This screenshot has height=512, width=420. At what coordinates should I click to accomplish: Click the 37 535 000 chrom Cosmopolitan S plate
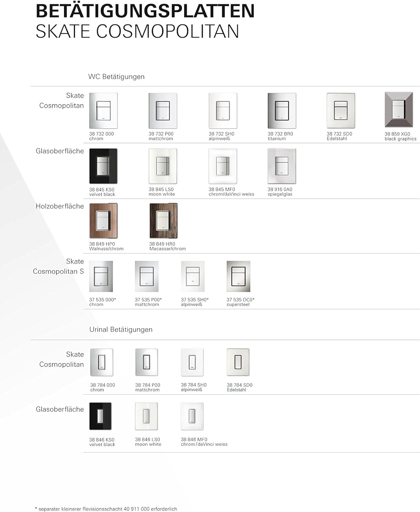point(101,276)
